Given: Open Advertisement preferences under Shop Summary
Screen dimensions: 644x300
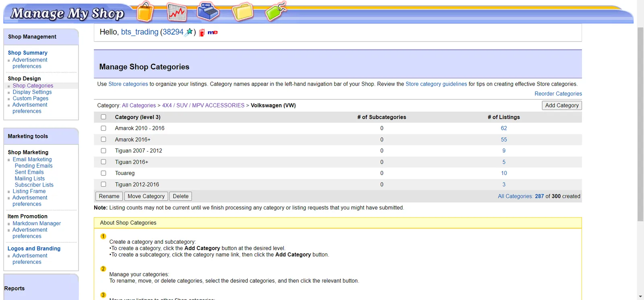Looking at the screenshot, I should point(29,63).
